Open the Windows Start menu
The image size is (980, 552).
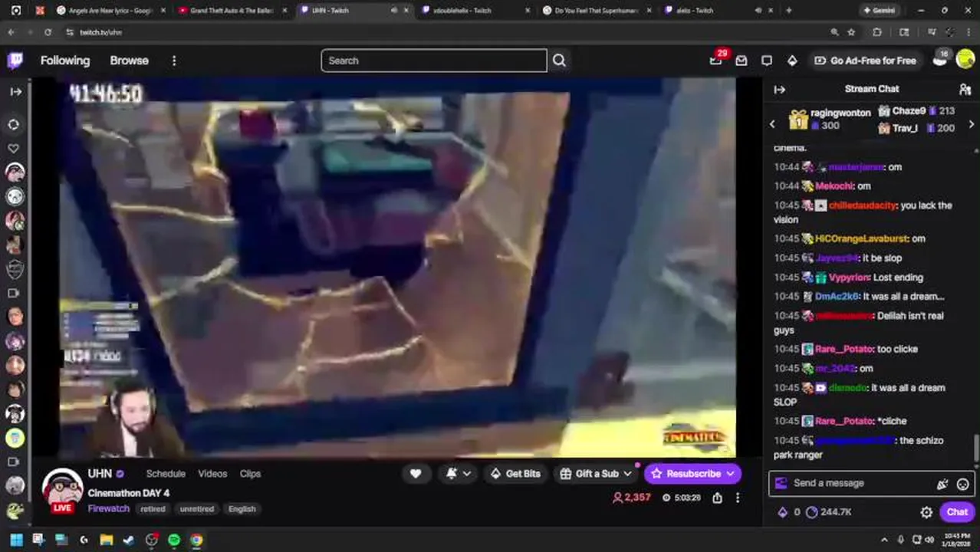[x=16, y=540]
